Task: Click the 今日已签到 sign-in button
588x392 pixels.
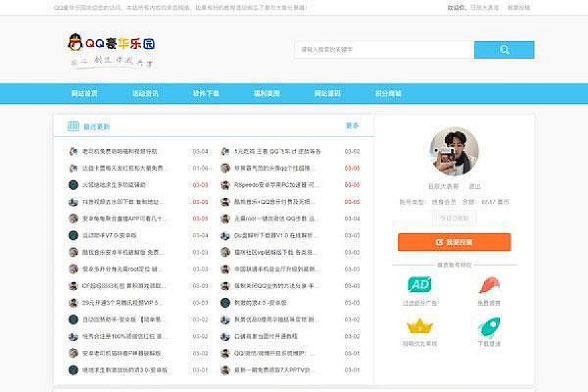Action: (454, 218)
